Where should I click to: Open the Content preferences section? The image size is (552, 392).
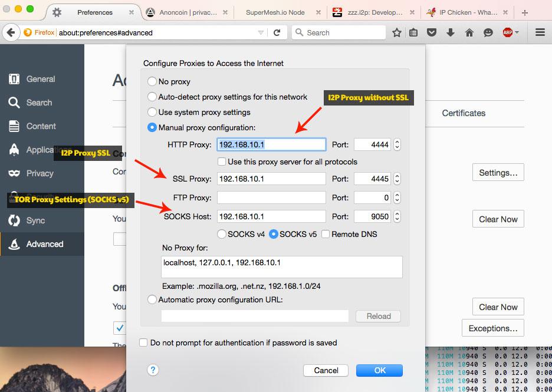click(42, 126)
